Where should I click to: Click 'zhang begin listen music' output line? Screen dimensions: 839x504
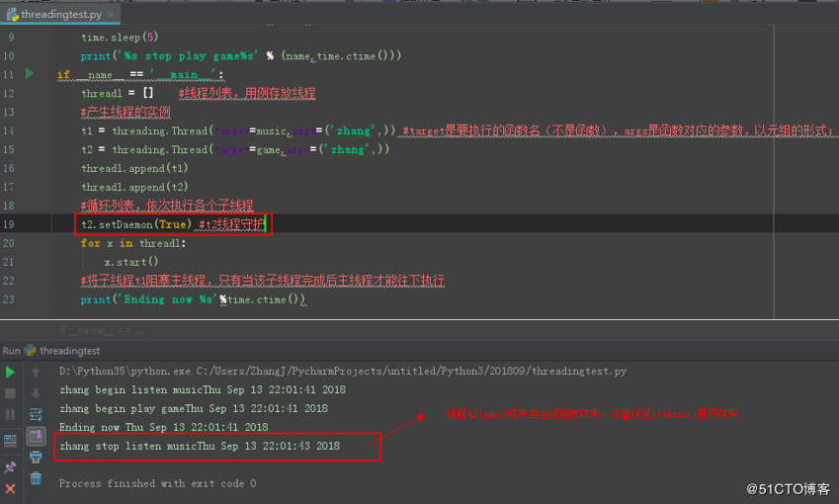click(203, 389)
